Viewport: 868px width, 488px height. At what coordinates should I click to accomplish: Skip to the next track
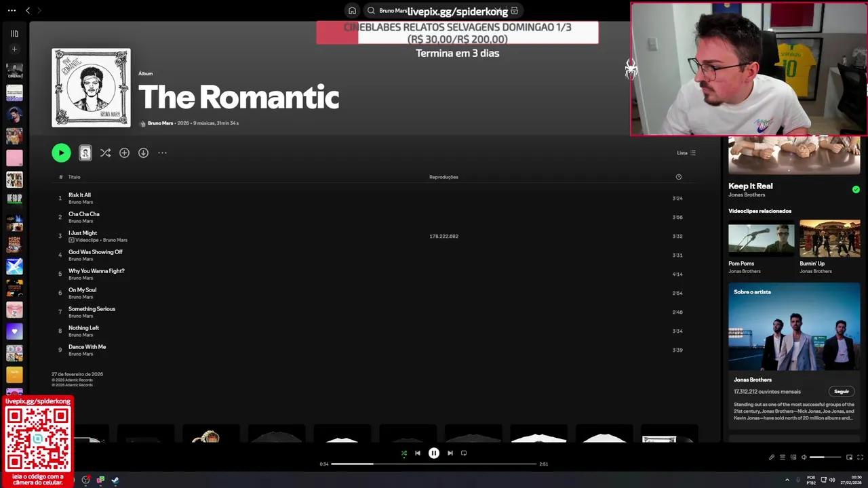[450, 453]
